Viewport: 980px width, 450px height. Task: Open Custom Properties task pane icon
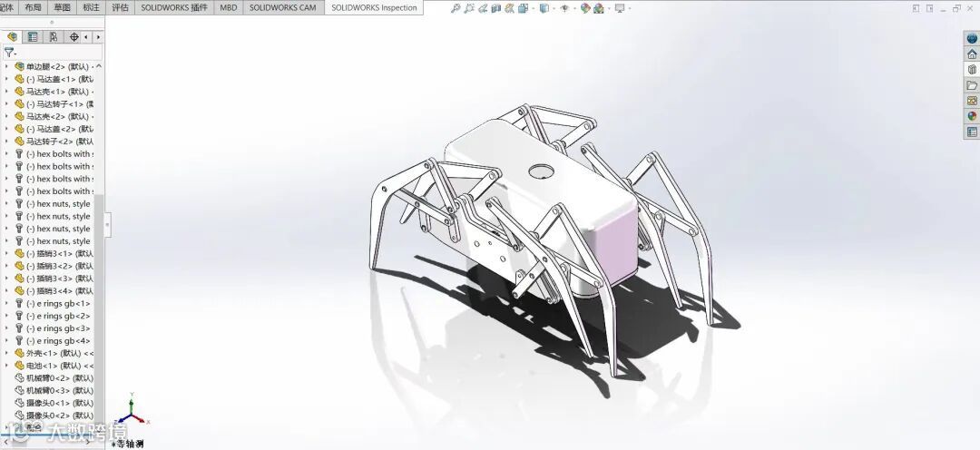point(972,132)
